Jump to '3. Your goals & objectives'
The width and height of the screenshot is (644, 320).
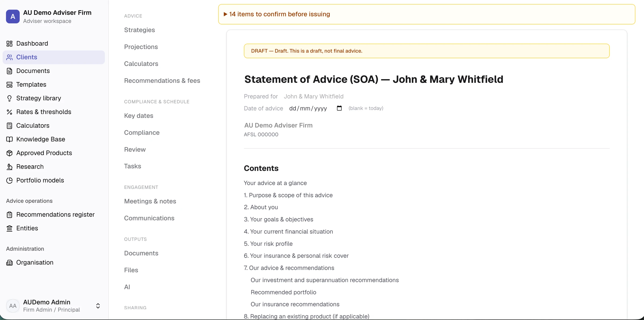point(279,219)
